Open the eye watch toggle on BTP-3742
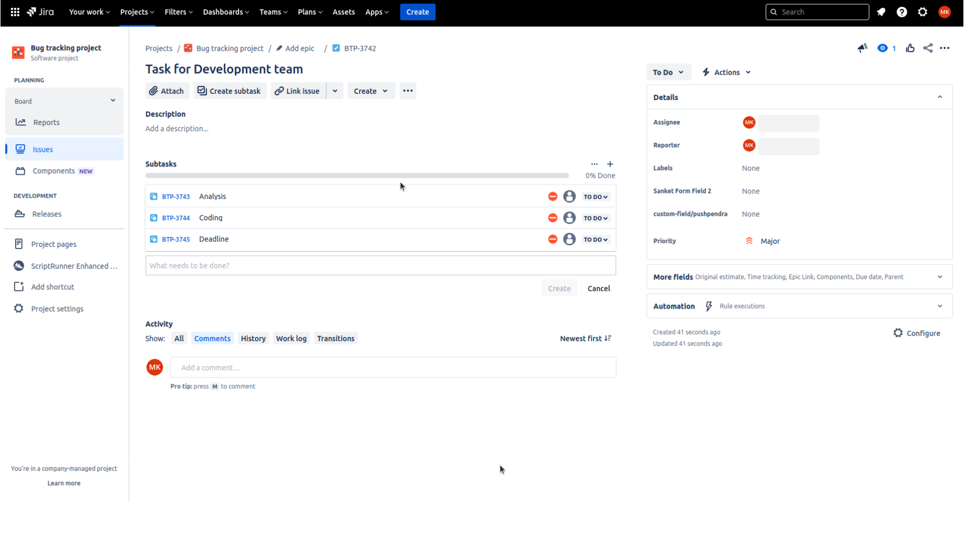The image size is (980, 541). pos(883,48)
